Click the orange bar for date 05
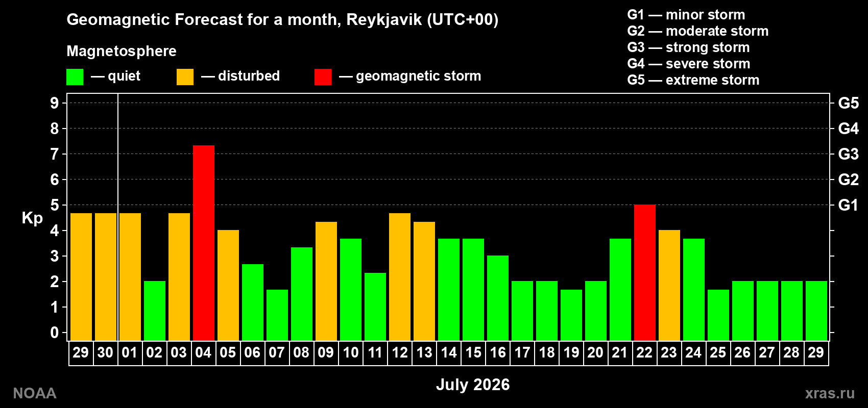The height and width of the screenshot is (408, 868). [x=228, y=286]
